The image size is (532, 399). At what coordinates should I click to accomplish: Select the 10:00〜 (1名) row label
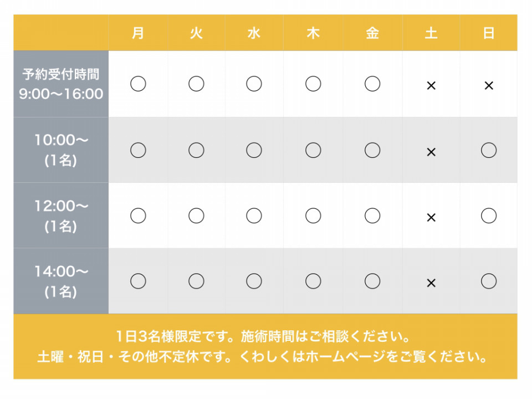[x=61, y=150]
